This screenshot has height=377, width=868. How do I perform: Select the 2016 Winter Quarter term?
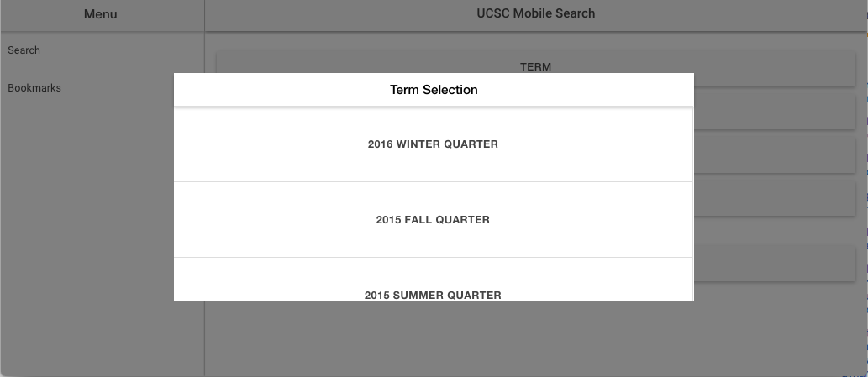pyautogui.click(x=433, y=144)
